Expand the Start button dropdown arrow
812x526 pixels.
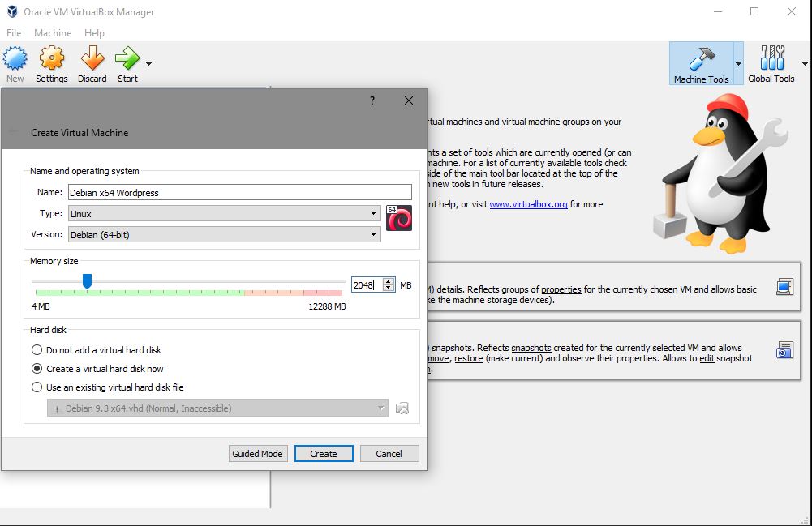tap(149, 64)
